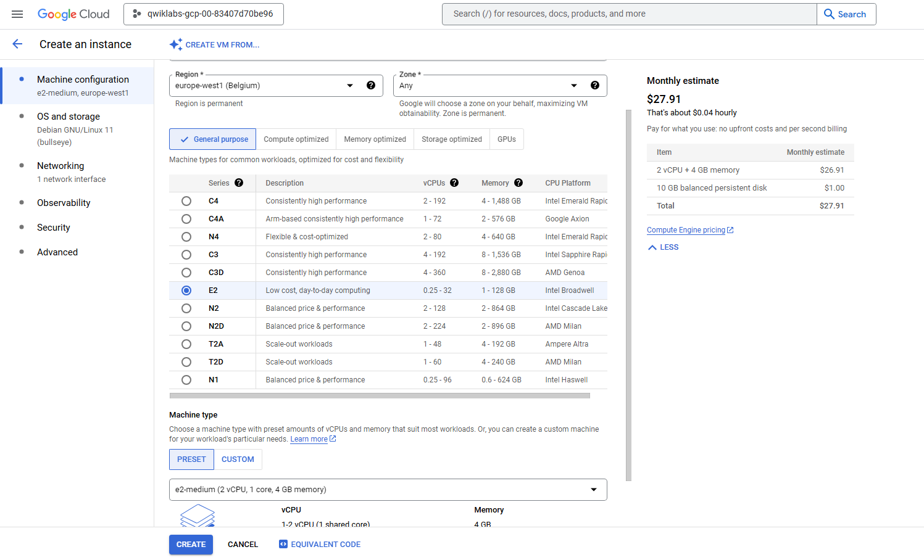
Task: Open OS and storage section in sidebar
Action: point(78,129)
